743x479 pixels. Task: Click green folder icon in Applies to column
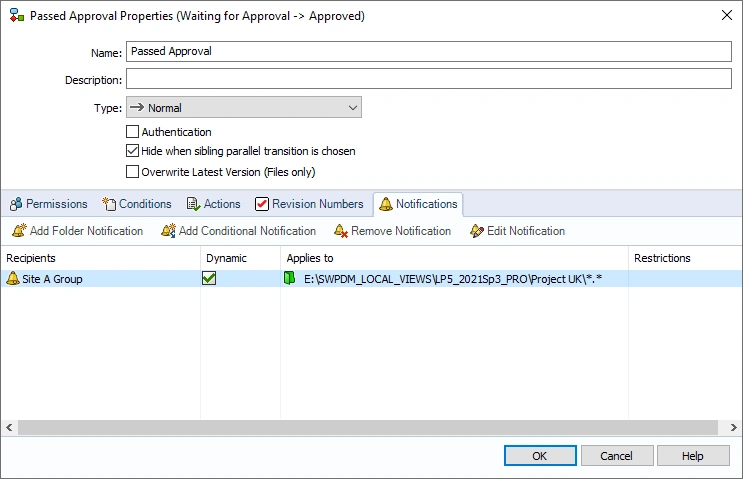(x=290, y=279)
